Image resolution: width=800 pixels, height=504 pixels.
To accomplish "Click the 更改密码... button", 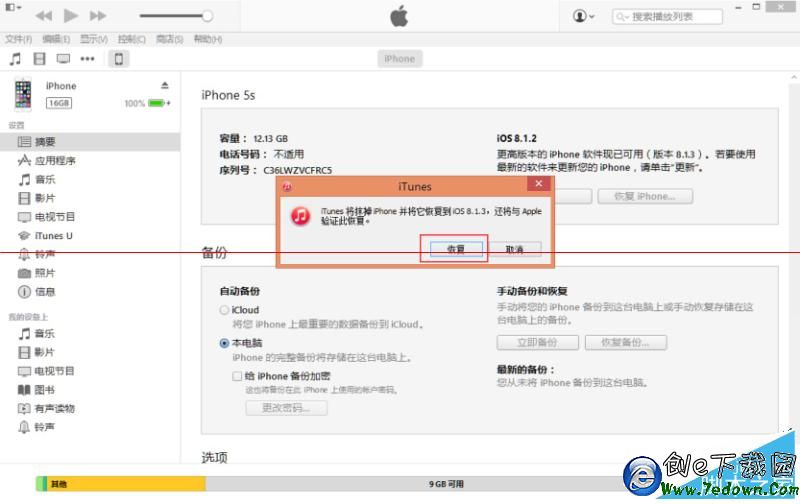I will click(x=286, y=408).
